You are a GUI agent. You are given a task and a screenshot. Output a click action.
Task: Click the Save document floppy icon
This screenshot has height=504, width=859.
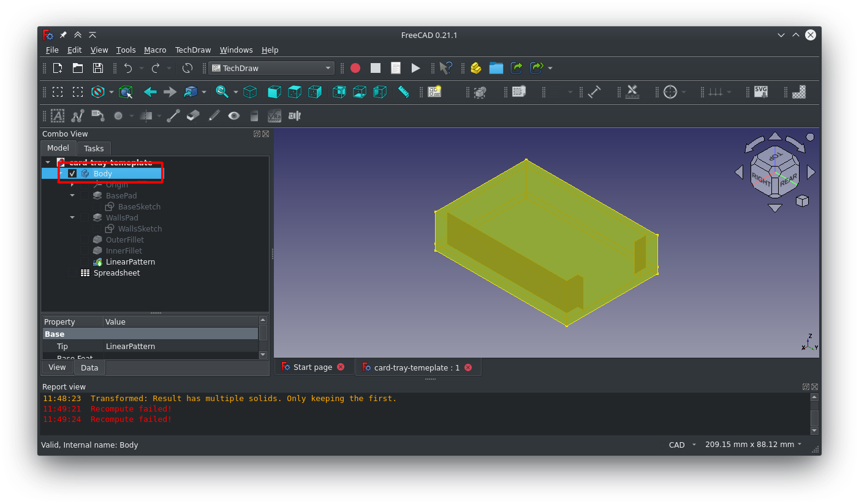(97, 68)
